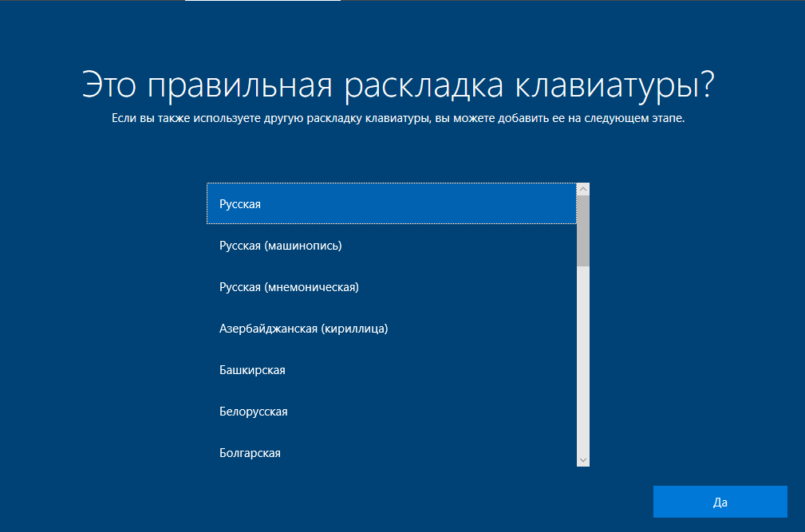Click the scrollbar up arrow
Image resolution: width=805 pixels, height=532 pixels.
(582, 189)
